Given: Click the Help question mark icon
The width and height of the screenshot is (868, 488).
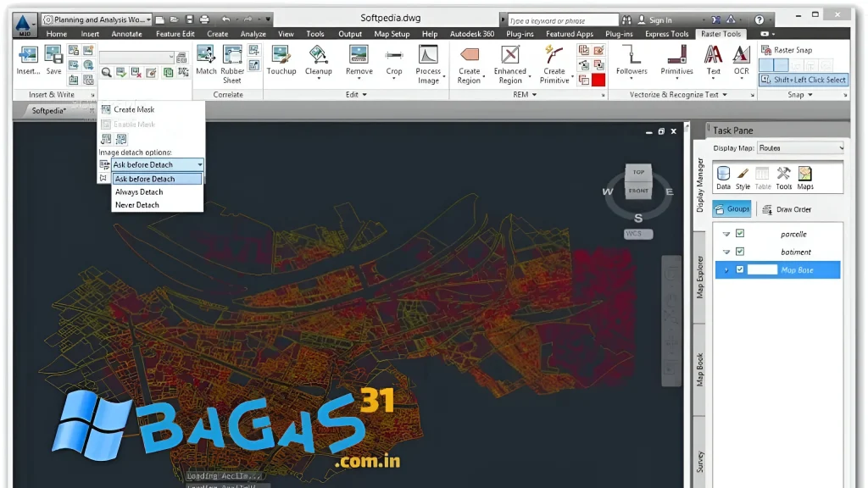Looking at the screenshot, I should click(x=759, y=19).
